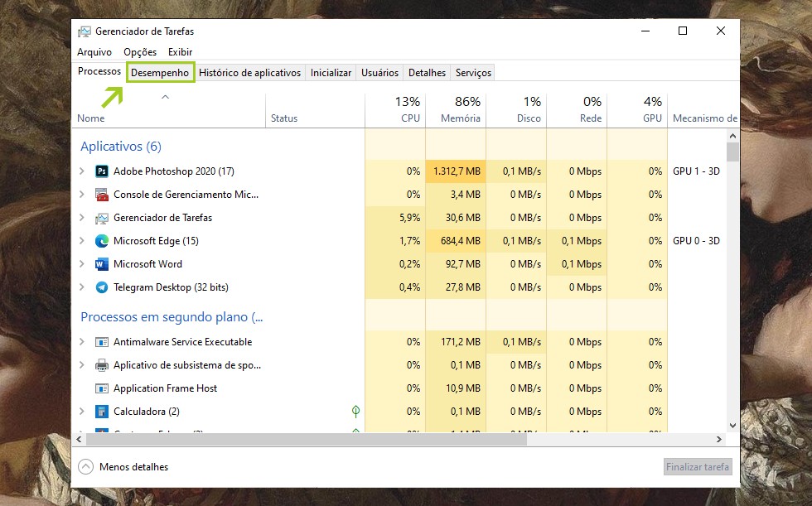Expand the Microsoft Edge process group
The width and height of the screenshot is (812, 506).
click(x=81, y=241)
